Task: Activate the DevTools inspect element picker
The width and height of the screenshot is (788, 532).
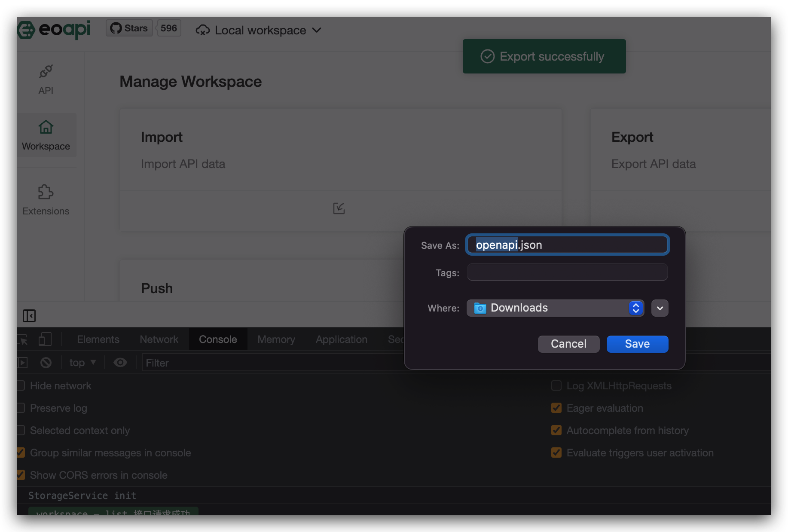Action: [x=23, y=339]
